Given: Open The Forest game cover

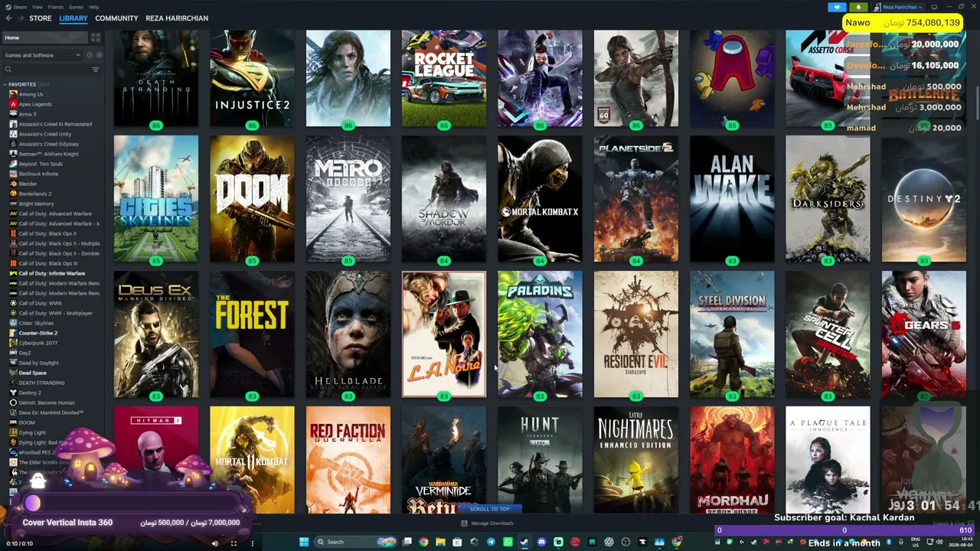Looking at the screenshot, I should pos(252,334).
